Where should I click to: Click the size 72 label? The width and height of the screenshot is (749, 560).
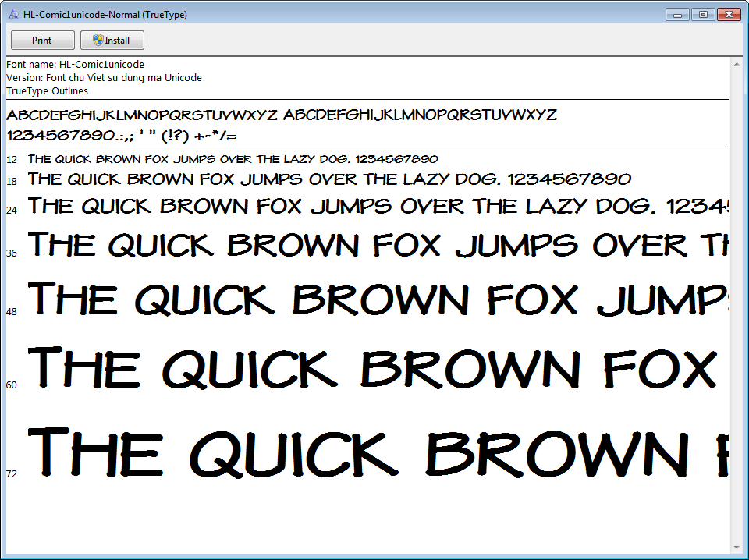(x=12, y=473)
